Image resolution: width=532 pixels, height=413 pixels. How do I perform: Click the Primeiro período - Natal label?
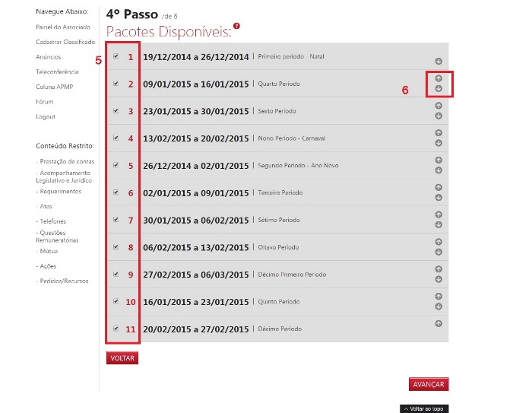click(x=291, y=56)
